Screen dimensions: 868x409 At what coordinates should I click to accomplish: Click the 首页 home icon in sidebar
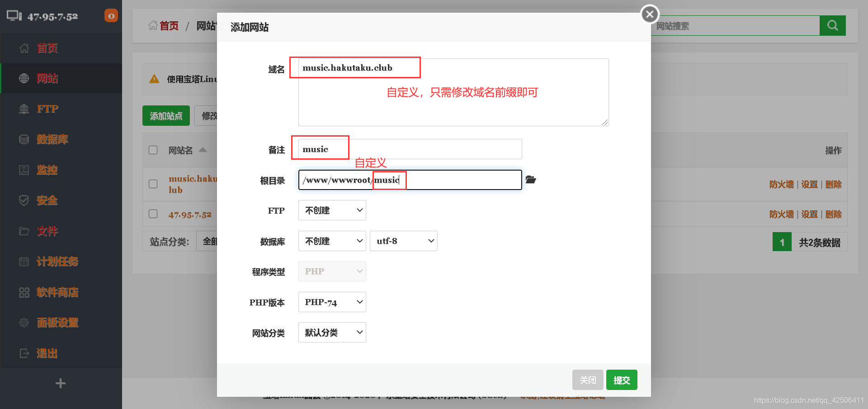(x=24, y=48)
